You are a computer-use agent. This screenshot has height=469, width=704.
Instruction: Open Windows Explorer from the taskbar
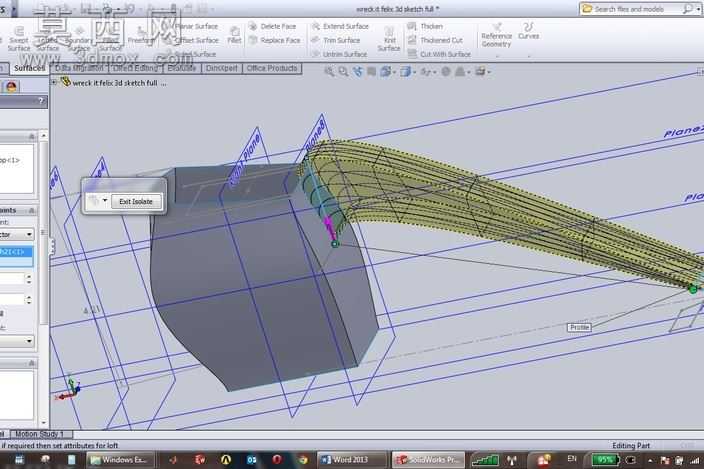(x=120, y=460)
